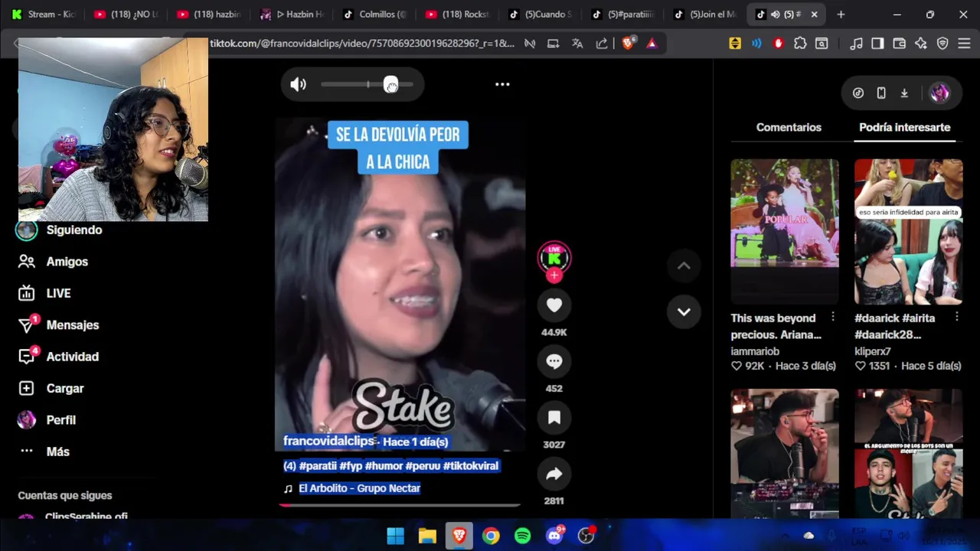Open Spotify from the taskbar
The width and height of the screenshot is (980, 551).
[522, 536]
